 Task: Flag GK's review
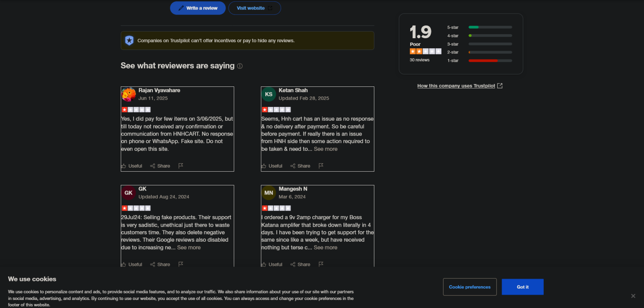pos(181,264)
